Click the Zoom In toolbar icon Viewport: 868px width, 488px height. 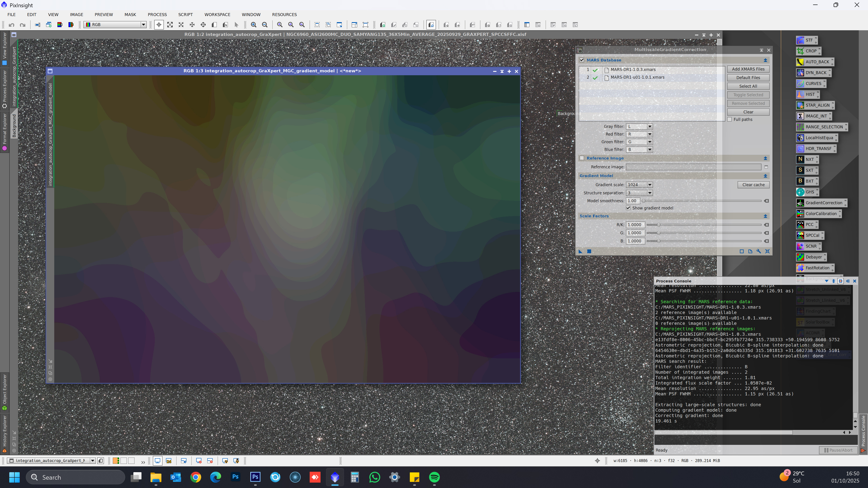(254, 25)
